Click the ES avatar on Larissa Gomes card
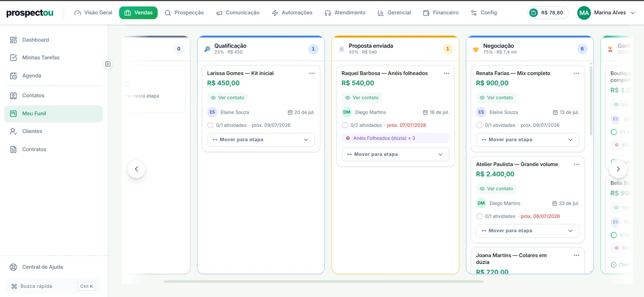The height and width of the screenshot is (297, 644). pyautogui.click(x=212, y=112)
